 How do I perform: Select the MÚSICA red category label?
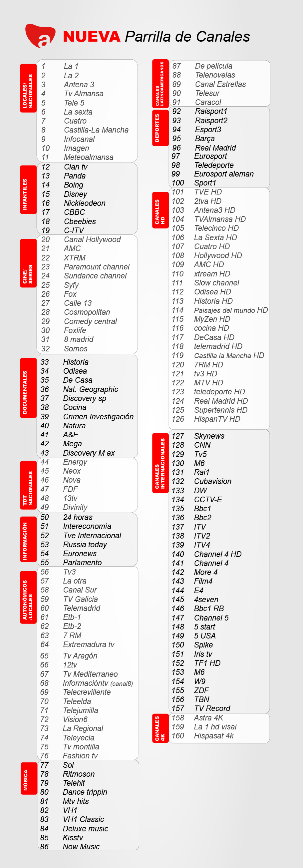coord(29,778)
